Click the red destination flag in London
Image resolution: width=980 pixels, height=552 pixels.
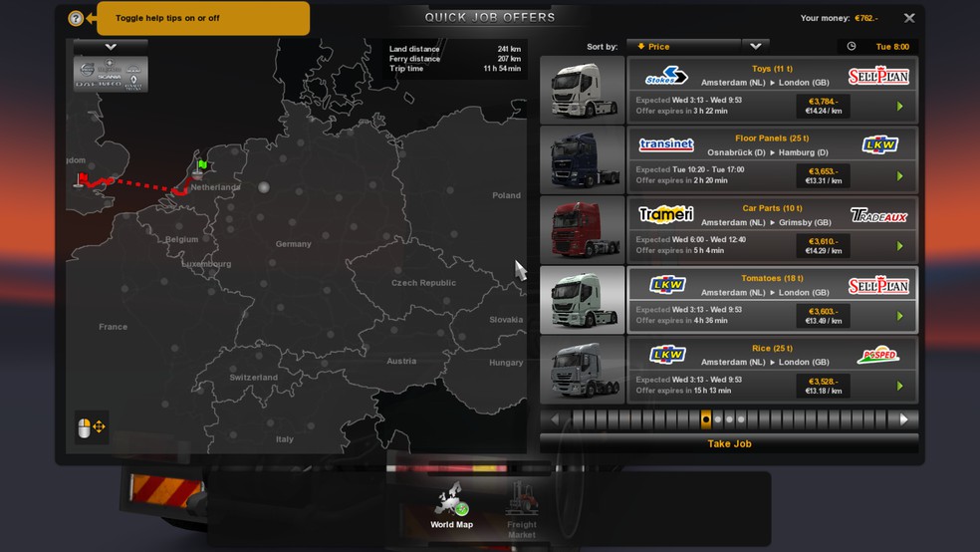click(x=82, y=179)
